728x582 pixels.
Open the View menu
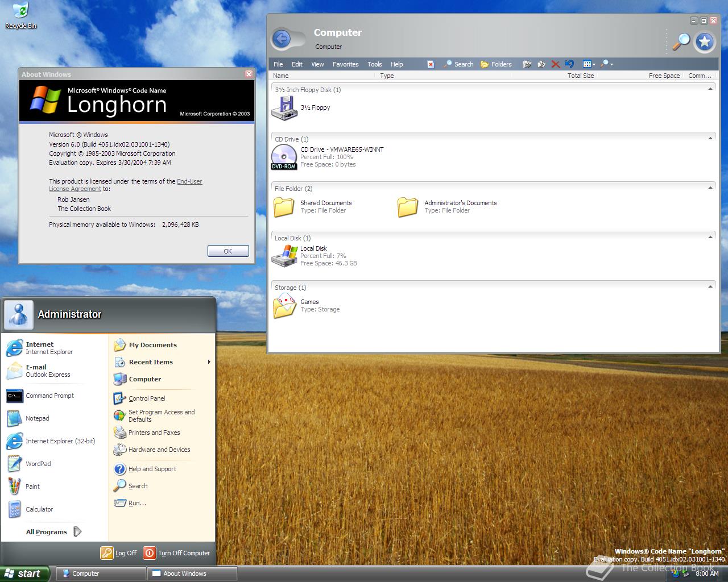tap(317, 64)
